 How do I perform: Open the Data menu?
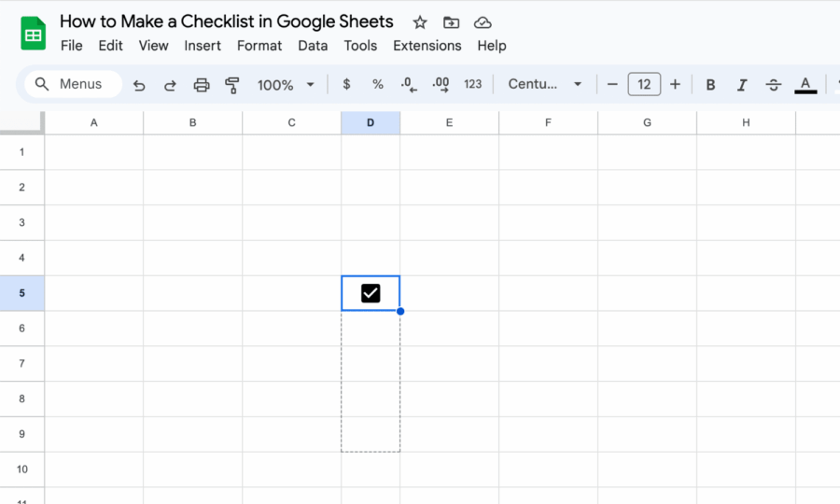tap(313, 46)
